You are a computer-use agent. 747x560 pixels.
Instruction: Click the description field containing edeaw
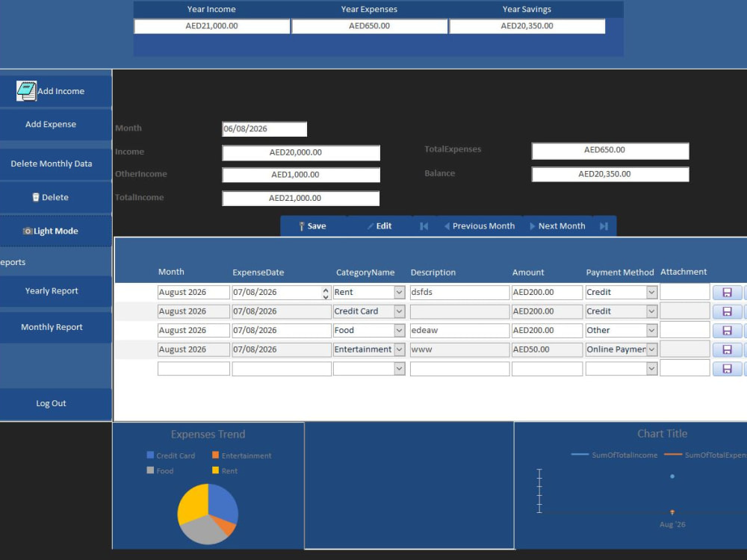coord(459,331)
